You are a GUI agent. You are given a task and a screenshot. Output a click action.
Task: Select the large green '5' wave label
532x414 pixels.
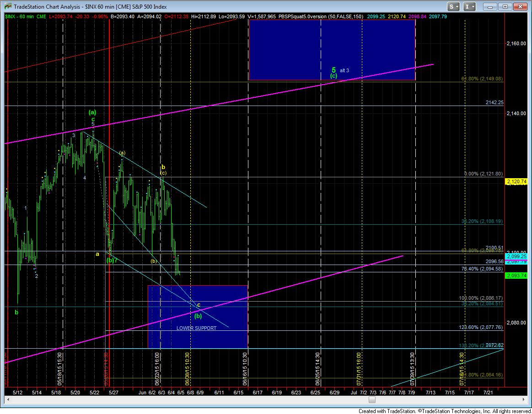coord(333,70)
